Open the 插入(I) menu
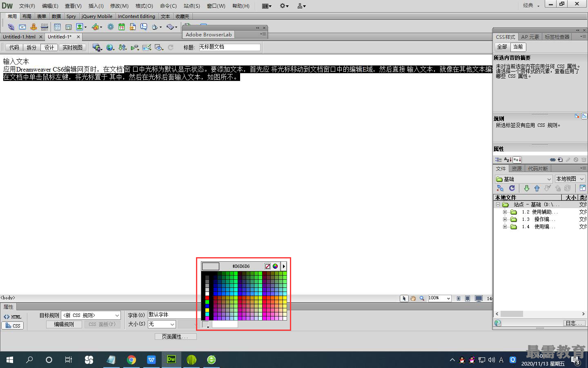 (x=96, y=6)
